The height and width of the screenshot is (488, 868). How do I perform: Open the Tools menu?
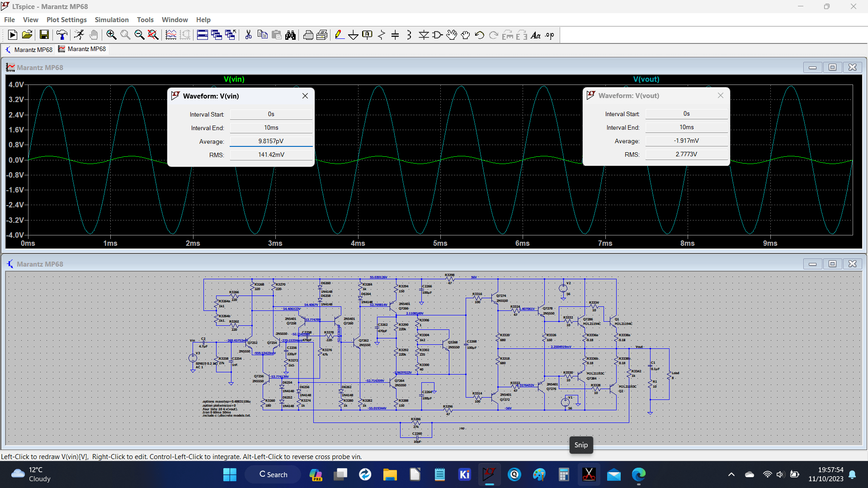tap(145, 20)
